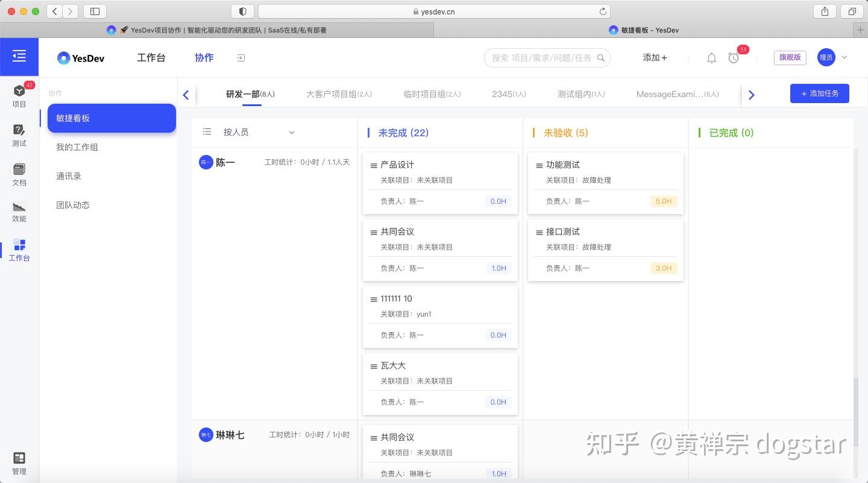Click the handle icon on 瓦大大 card
This screenshot has height=483, width=868.
coord(374,366)
